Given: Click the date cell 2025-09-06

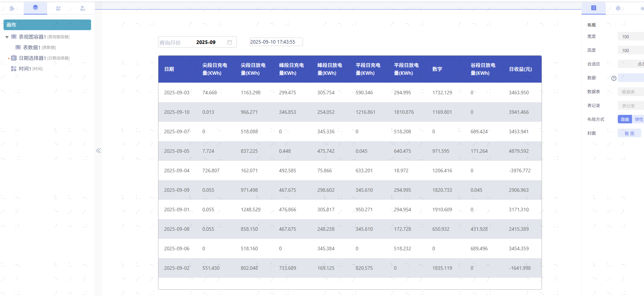Looking at the screenshot, I should 177,248.
